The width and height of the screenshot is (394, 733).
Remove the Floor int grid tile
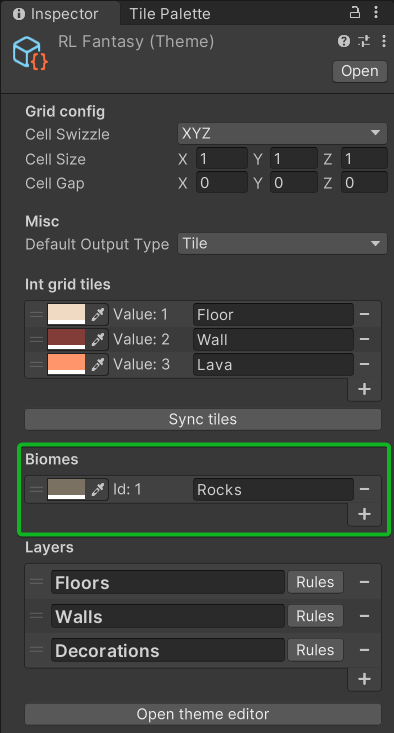pos(365,314)
